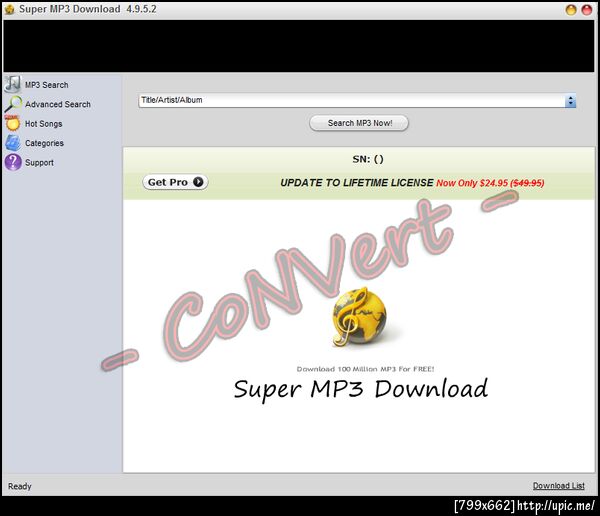Click the Super MP3 Download handwritten title
This screenshot has height=516, width=600.
click(361, 389)
